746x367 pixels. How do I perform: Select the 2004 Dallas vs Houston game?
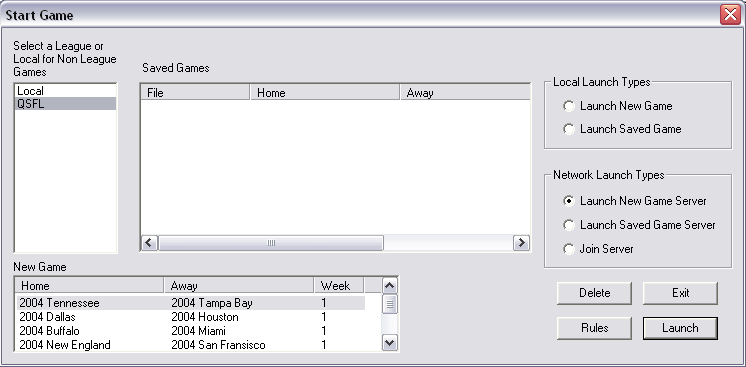(191, 317)
